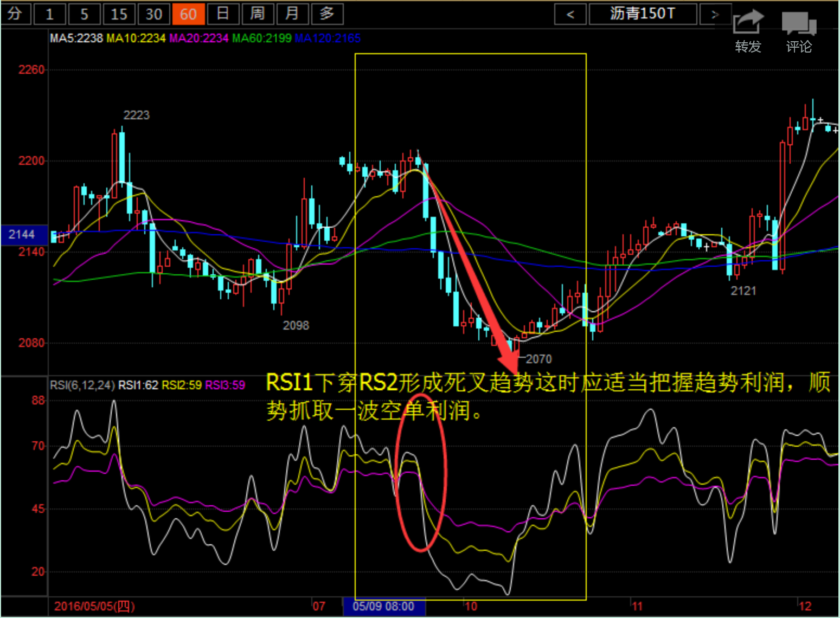Click the date marker 10 on time axis
The image size is (840, 618).
[x=471, y=607]
